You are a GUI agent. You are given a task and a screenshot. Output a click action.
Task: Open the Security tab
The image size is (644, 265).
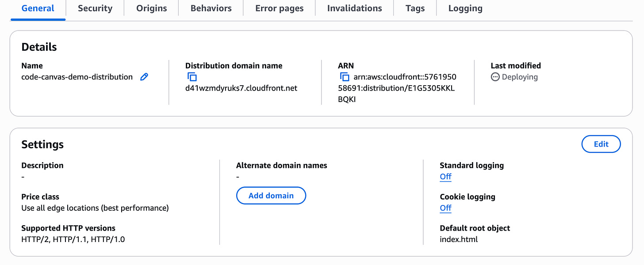pyautogui.click(x=95, y=8)
